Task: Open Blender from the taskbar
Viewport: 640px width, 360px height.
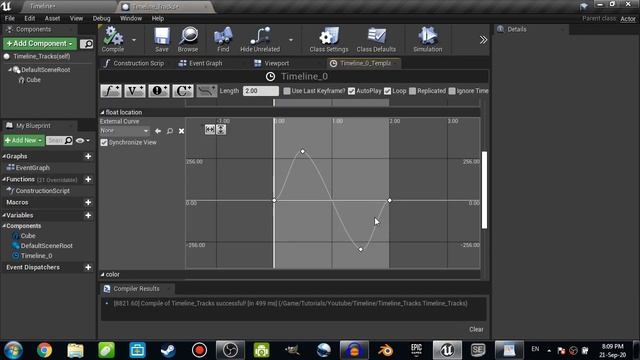Action: [385, 350]
